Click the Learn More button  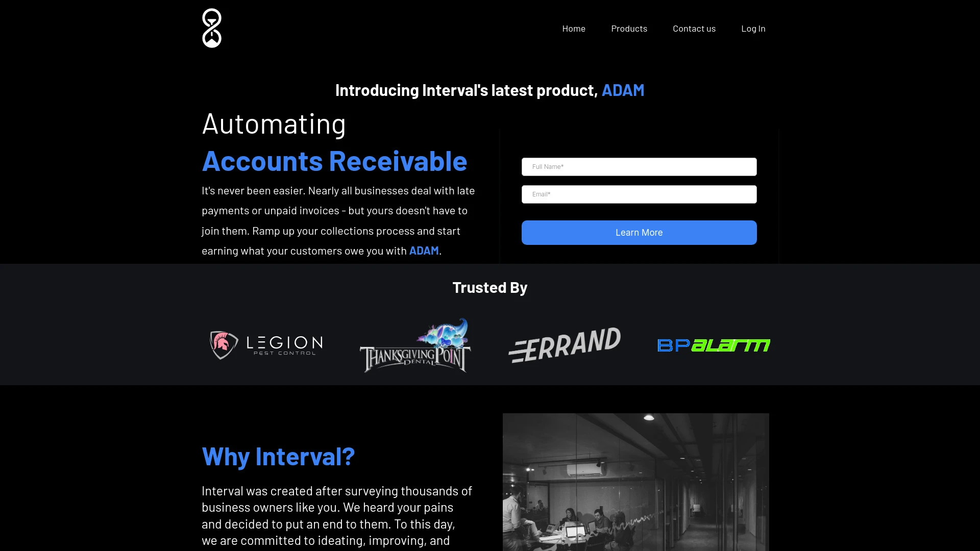639,232
